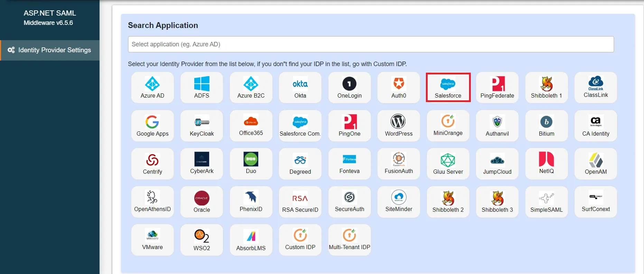
Task: Select the Salesforce Com. provider tile
Action: (300, 126)
